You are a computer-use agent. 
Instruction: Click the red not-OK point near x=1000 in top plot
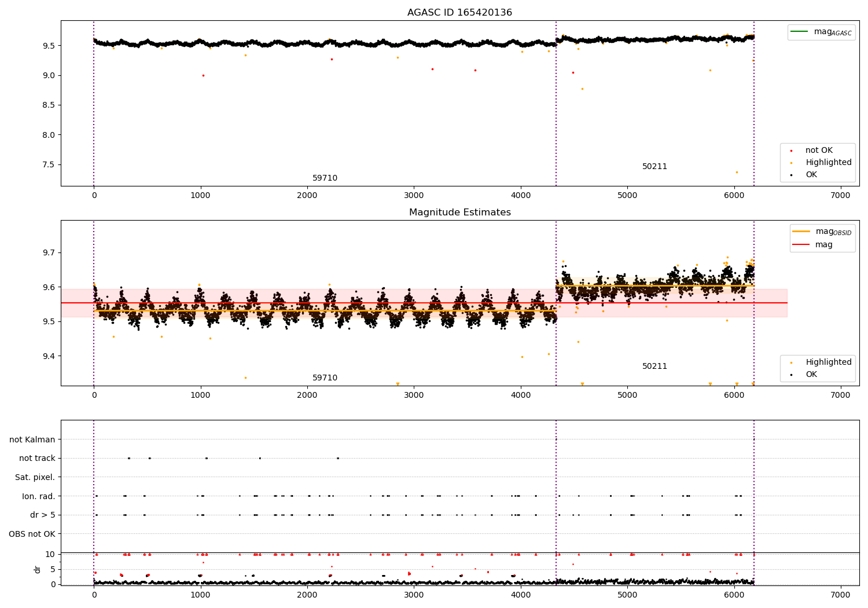[x=203, y=75]
